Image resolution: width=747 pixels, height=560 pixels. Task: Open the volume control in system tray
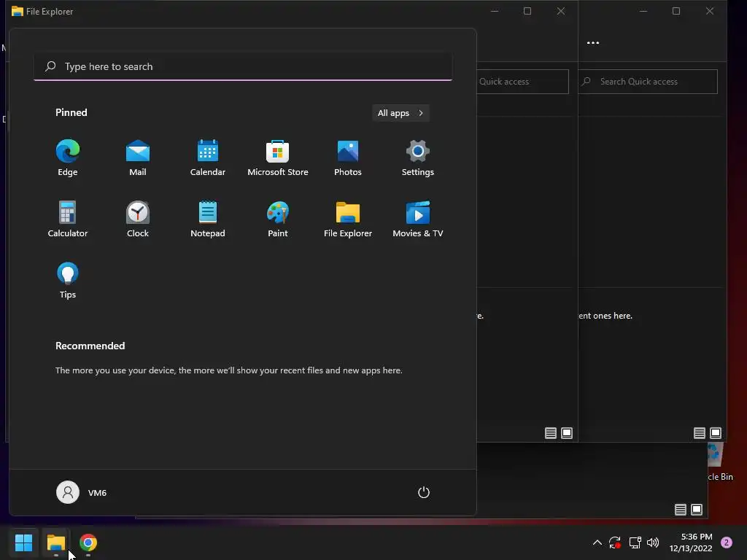(653, 542)
